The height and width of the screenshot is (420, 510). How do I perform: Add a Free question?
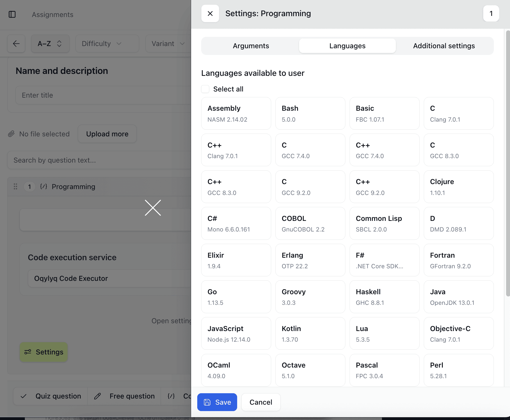pos(124,396)
